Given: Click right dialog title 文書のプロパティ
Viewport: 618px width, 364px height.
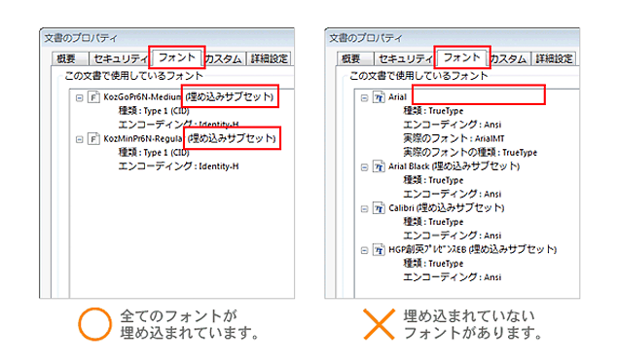Looking at the screenshot, I should click(x=366, y=38).
